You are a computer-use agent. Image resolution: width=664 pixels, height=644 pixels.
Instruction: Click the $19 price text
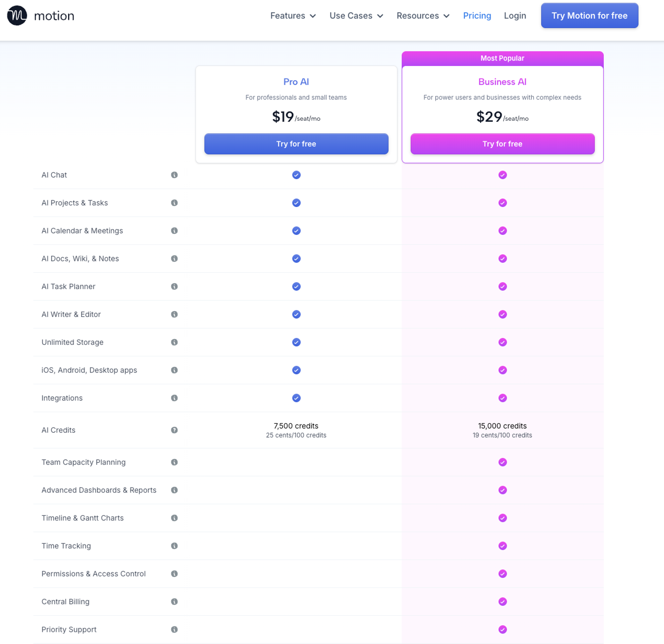coord(283,117)
